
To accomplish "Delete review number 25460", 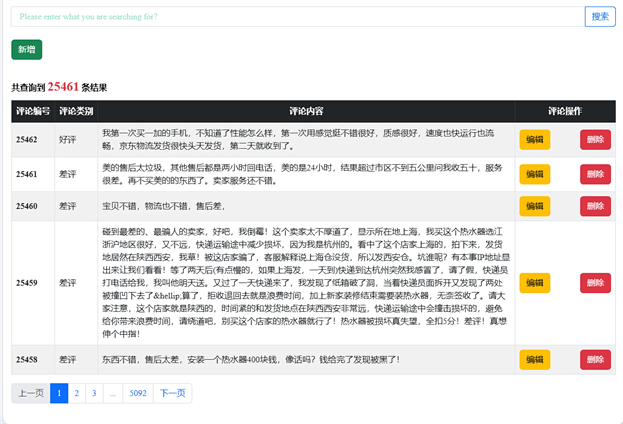I will pyautogui.click(x=595, y=206).
